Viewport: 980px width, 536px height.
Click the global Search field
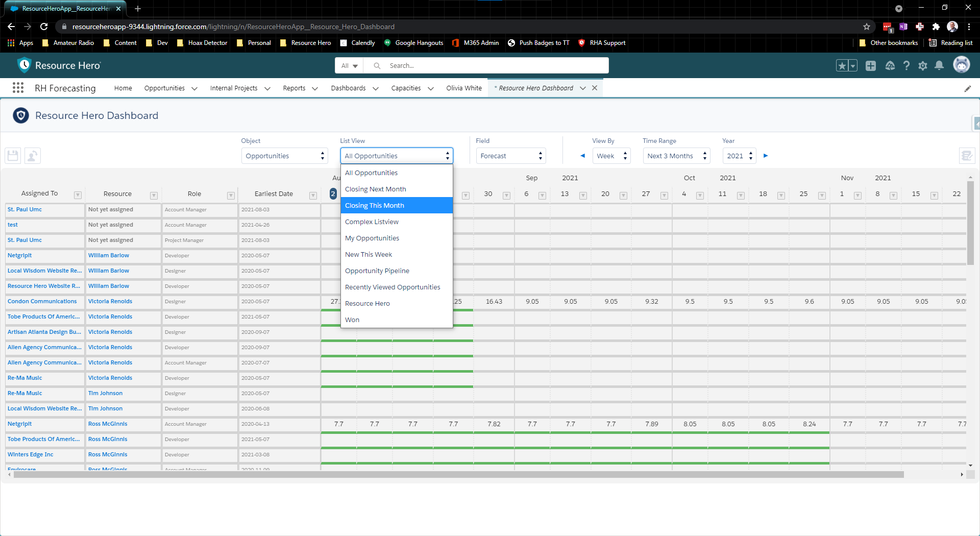pos(486,65)
